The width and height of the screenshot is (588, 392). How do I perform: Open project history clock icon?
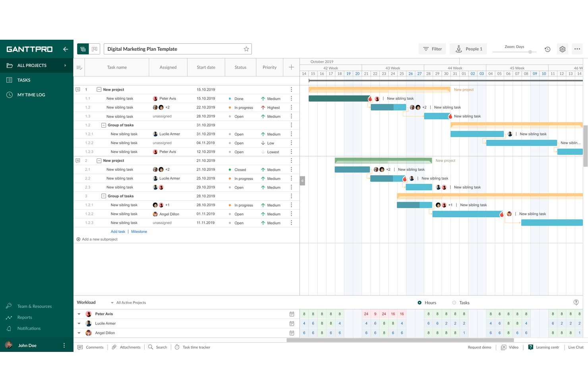pyautogui.click(x=547, y=49)
